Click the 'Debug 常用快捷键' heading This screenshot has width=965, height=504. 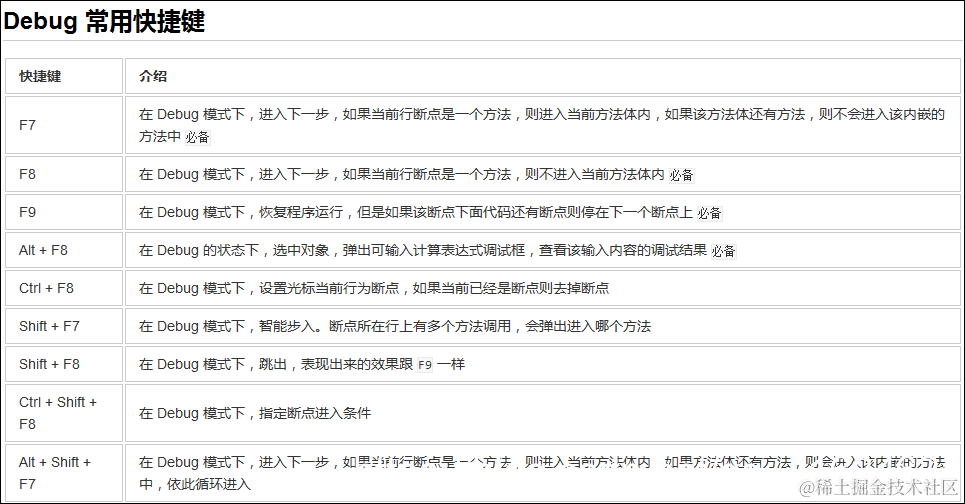point(104,22)
